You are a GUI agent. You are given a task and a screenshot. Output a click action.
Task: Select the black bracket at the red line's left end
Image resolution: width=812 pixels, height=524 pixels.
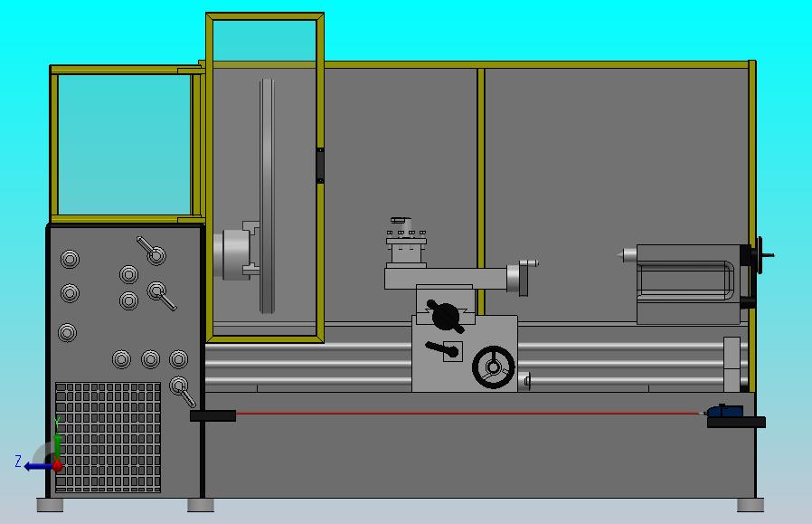(212, 415)
